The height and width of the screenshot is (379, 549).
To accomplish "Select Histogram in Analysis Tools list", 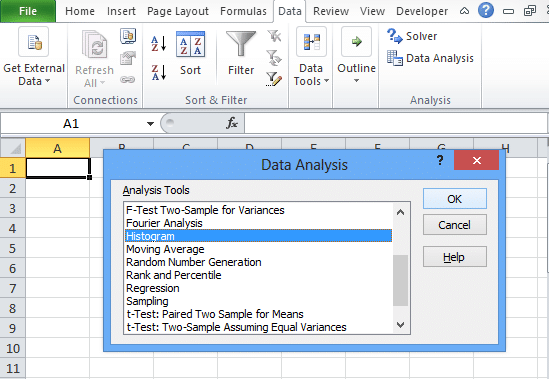I will (x=258, y=236).
